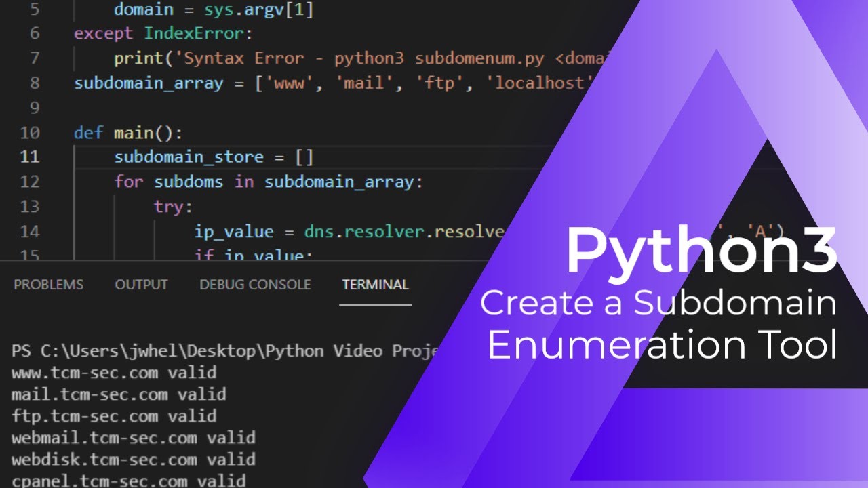Click the print('Syntax Error line
Image resolution: width=868 pixels, height=488 pixels.
pos(363,58)
